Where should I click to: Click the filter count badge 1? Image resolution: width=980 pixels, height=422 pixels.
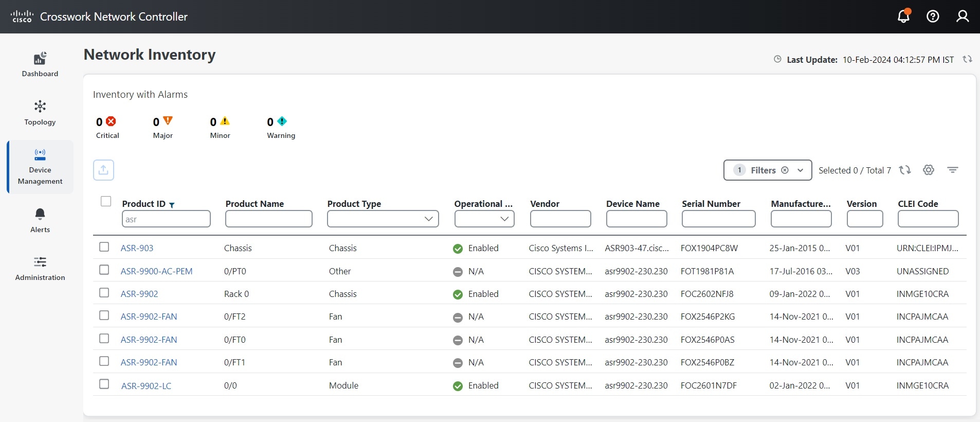coord(739,170)
